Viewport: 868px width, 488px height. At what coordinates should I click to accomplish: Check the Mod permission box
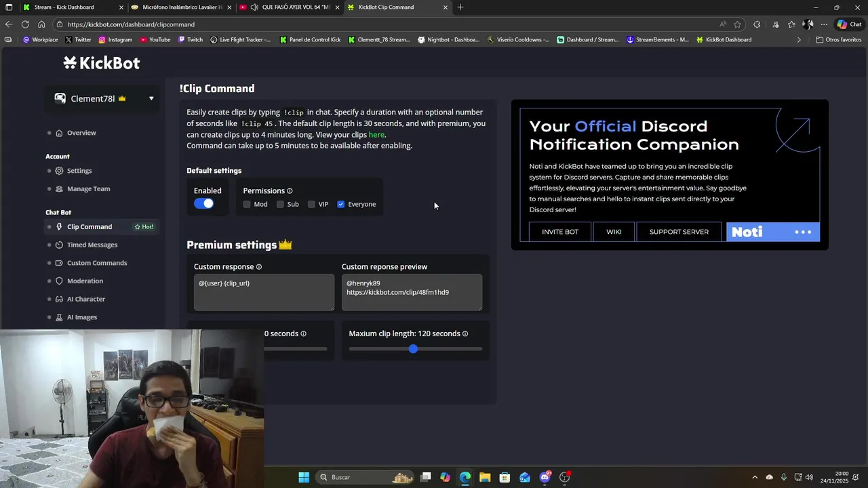[x=247, y=204]
